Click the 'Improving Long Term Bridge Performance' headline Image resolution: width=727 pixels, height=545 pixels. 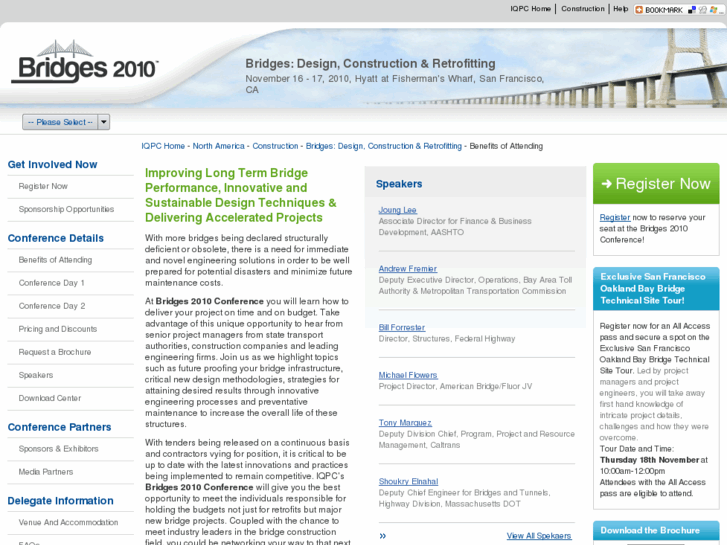click(x=241, y=195)
